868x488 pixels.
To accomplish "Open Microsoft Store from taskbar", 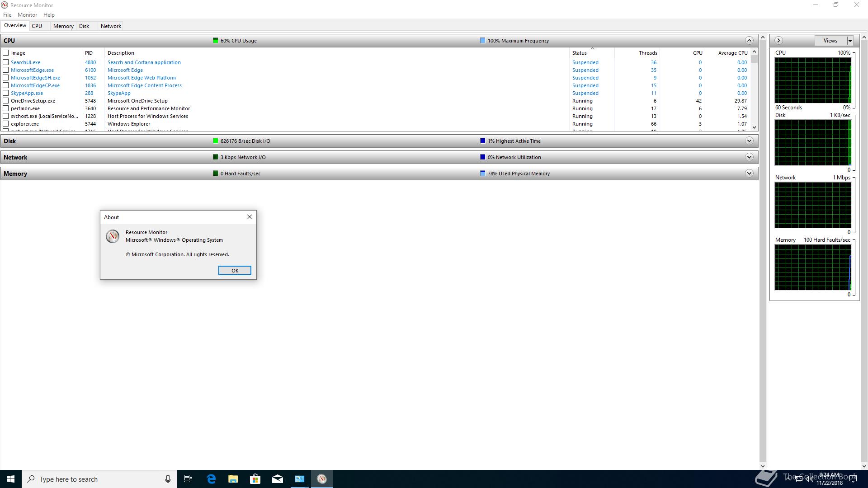I will [255, 479].
